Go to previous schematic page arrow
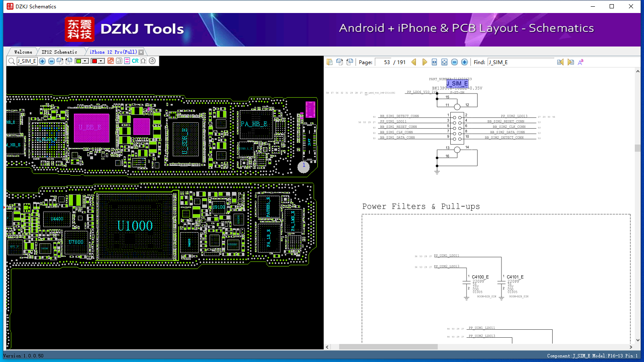Image resolution: width=644 pixels, height=362 pixels. click(x=414, y=62)
